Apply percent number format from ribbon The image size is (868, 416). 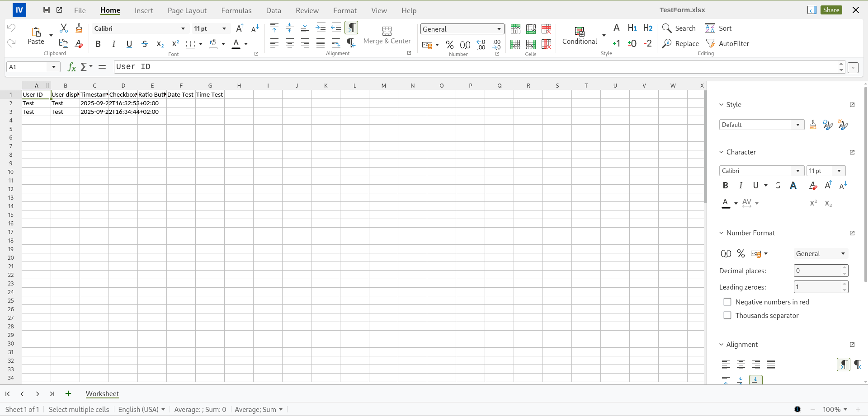coord(449,45)
